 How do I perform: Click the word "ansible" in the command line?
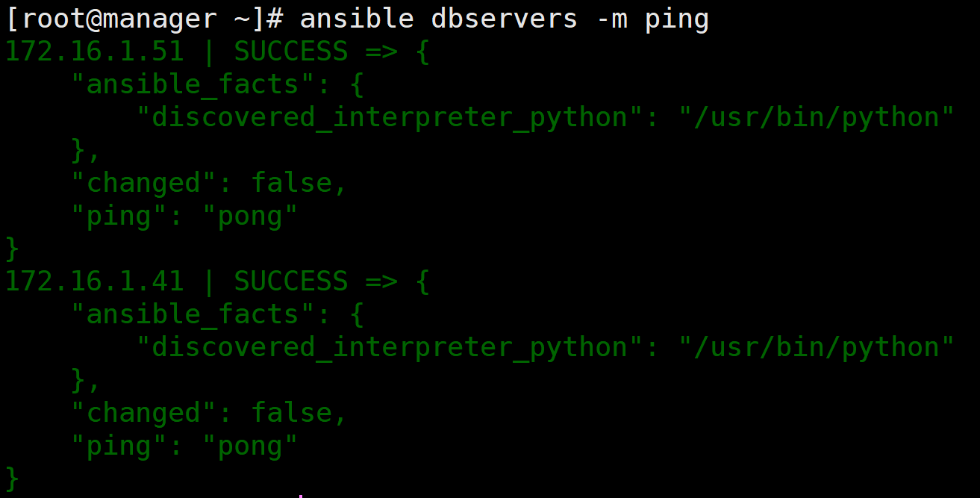(357, 18)
